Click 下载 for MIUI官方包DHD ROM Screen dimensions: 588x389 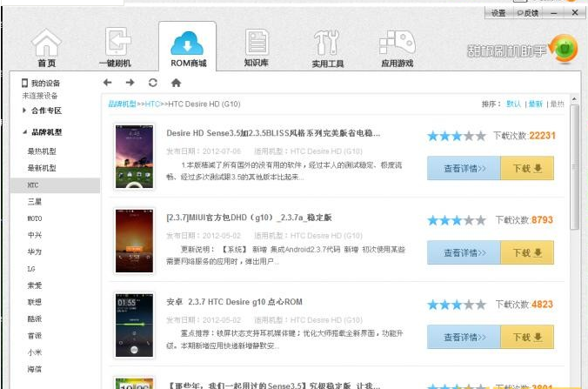pyautogui.click(x=527, y=253)
